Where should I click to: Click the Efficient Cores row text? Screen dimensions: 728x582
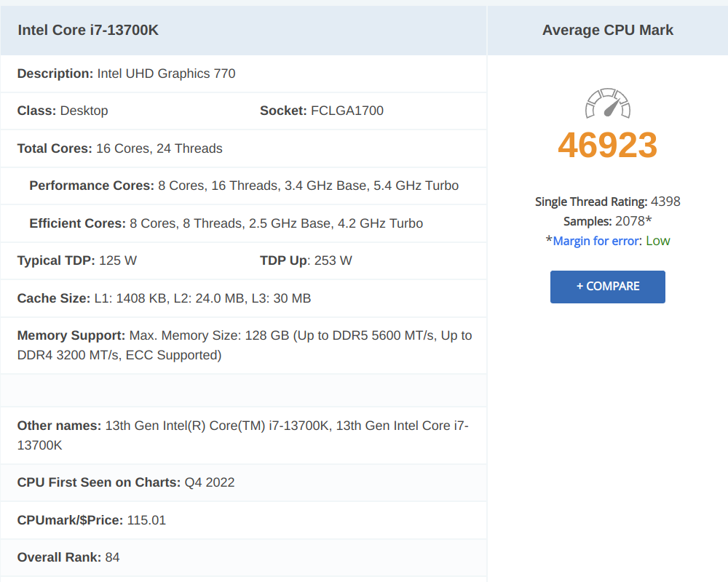coord(226,223)
